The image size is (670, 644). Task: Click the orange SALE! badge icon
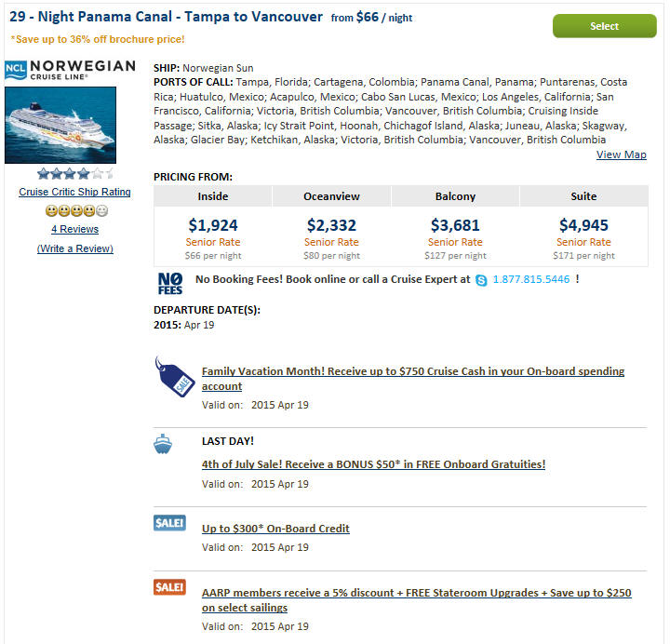[x=169, y=586]
